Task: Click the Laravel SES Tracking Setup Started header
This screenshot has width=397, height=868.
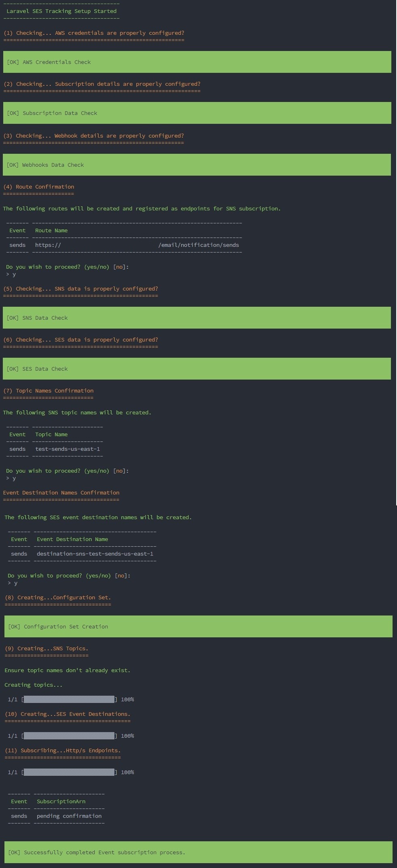Action: coord(61,11)
